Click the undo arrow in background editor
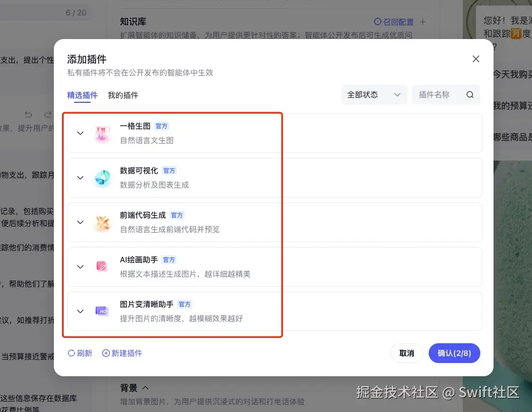Viewport: 532px width, 412px height. [x=29, y=114]
